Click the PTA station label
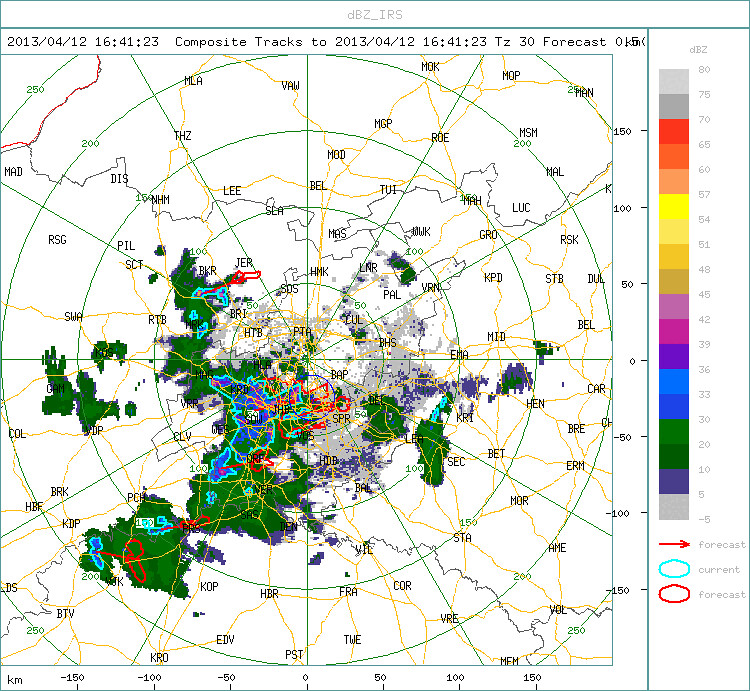The image size is (750, 691). click(302, 331)
